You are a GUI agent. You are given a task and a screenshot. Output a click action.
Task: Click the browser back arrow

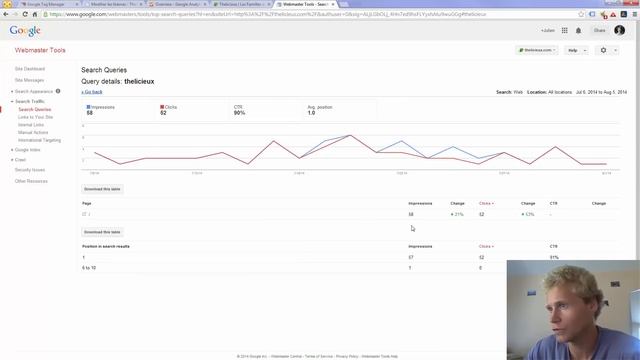6,14
